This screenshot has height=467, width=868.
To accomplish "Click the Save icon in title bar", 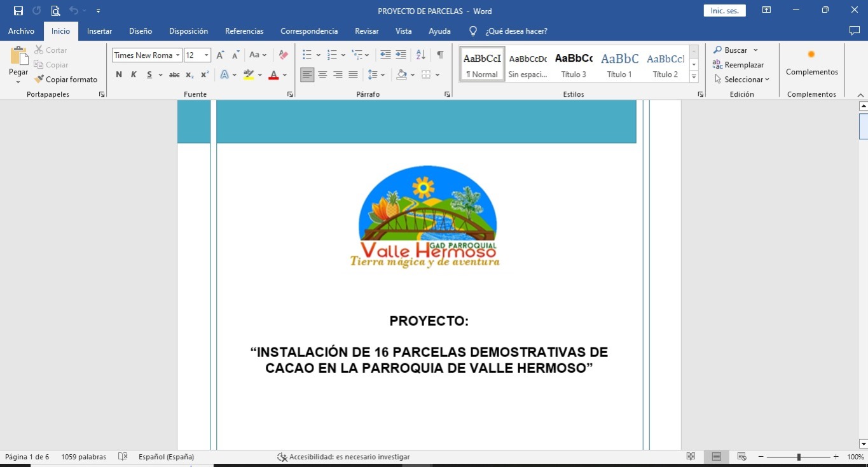I will pyautogui.click(x=18, y=11).
